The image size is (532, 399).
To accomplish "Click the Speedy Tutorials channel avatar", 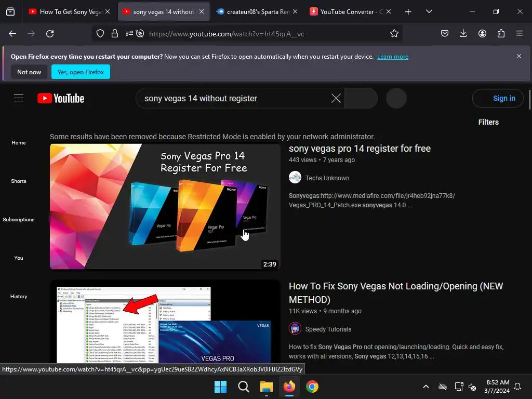I will click(295, 329).
